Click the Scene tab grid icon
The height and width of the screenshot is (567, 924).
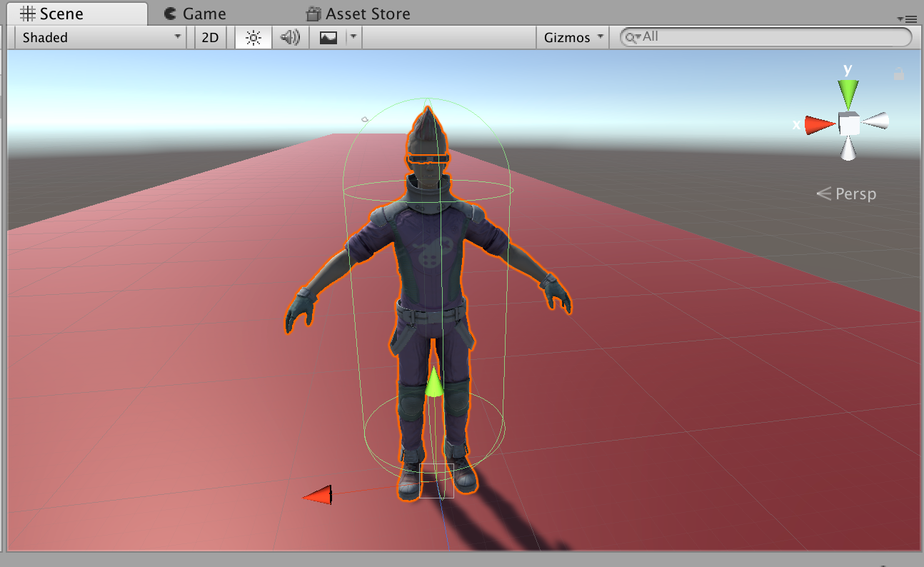tap(27, 14)
